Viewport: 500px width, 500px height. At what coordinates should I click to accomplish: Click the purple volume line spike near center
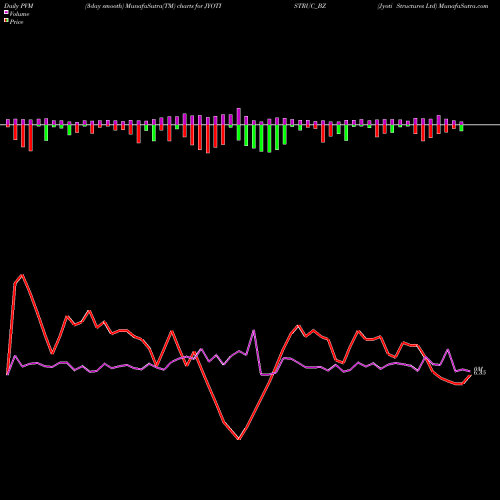254,330
